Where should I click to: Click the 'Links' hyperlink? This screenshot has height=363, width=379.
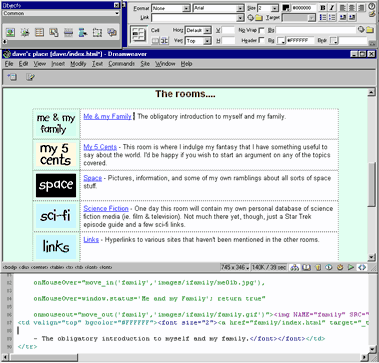click(x=91, y=240)
